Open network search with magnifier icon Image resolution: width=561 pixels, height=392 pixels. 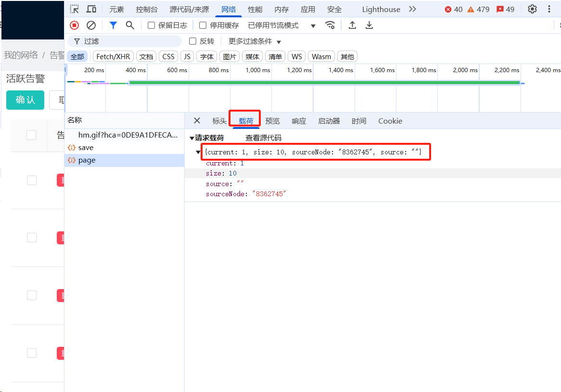pos(130,25)
